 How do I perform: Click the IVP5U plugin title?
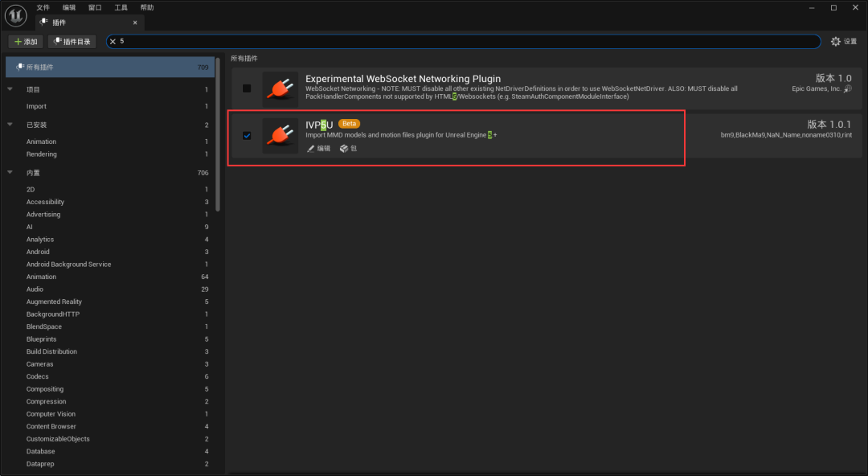point(319,125)
